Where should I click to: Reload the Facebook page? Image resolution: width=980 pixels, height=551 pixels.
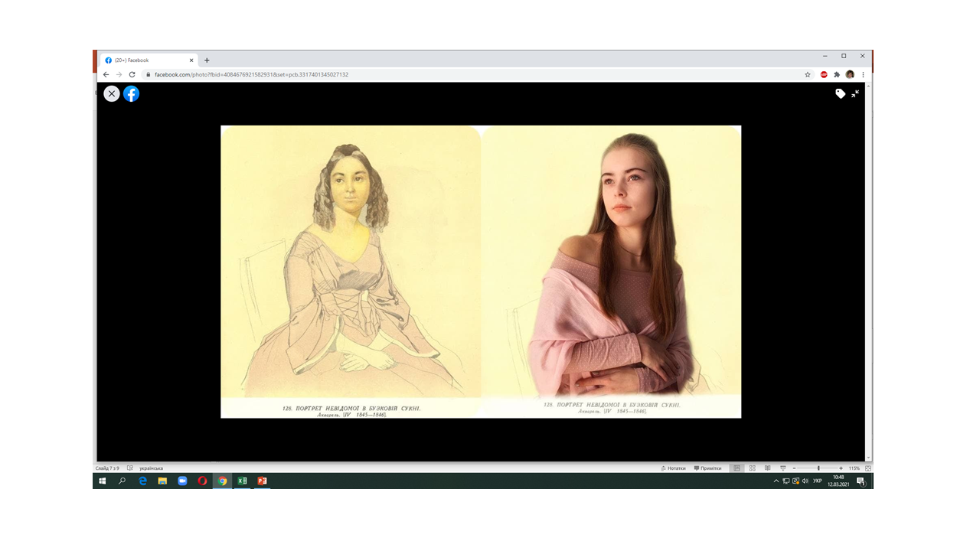tap(132, 75)
